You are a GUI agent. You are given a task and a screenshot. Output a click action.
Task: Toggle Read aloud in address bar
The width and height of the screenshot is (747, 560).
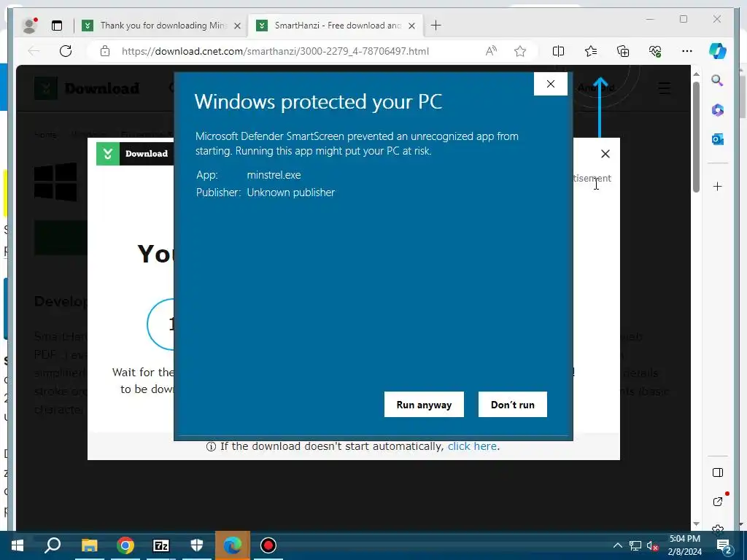point(491,51)
